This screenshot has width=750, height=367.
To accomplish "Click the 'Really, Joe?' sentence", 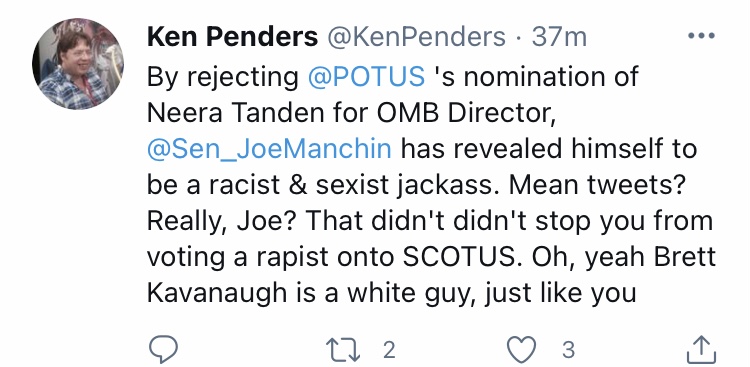I will (x=221, y=222).
